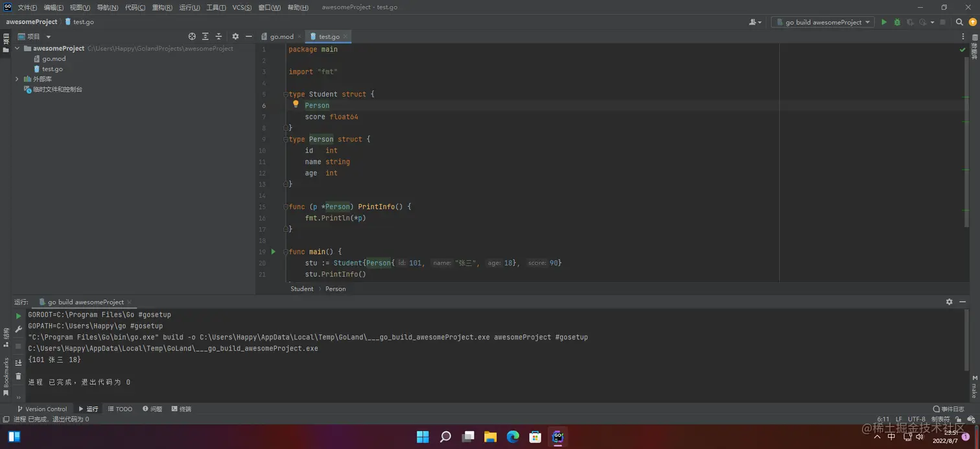
Task: Open the VCS(S) menu
Action: 242,7
